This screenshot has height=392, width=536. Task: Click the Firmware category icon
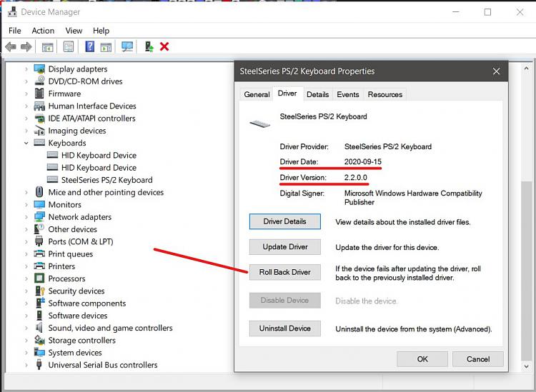click(x=39, y=94)
